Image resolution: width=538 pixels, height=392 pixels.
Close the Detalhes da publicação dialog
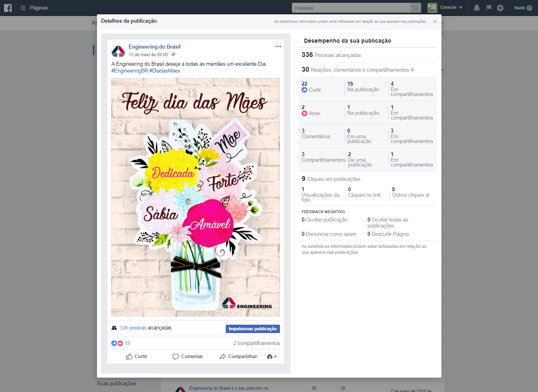pos(435,22)
